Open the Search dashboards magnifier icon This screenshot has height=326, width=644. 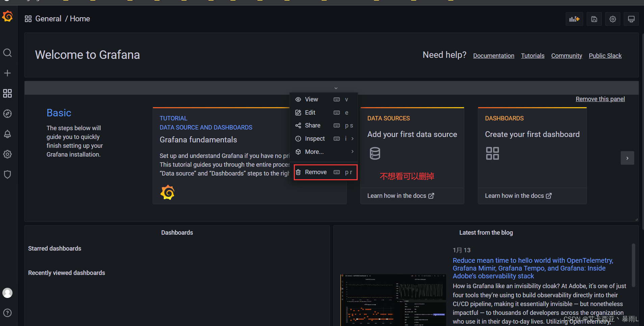(x=7, y=53)
